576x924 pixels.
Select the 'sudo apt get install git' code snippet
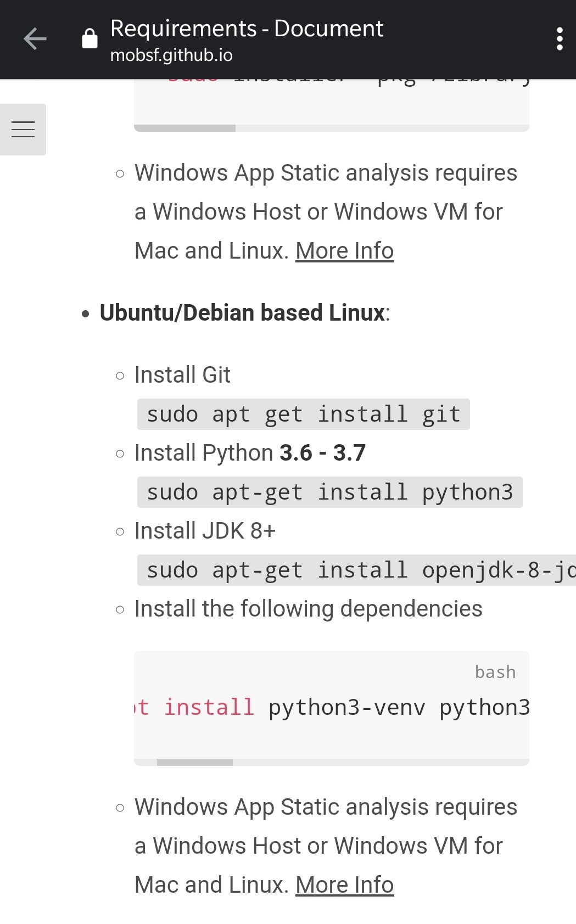(303, 414)
